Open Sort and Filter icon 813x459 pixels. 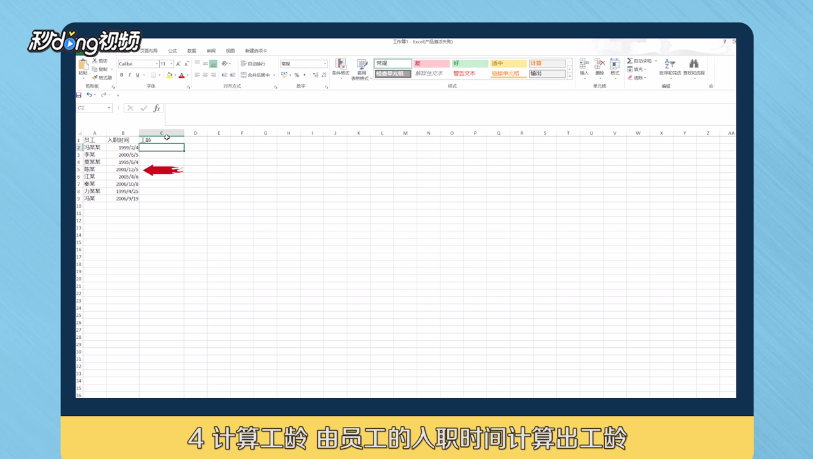(669, 64)
